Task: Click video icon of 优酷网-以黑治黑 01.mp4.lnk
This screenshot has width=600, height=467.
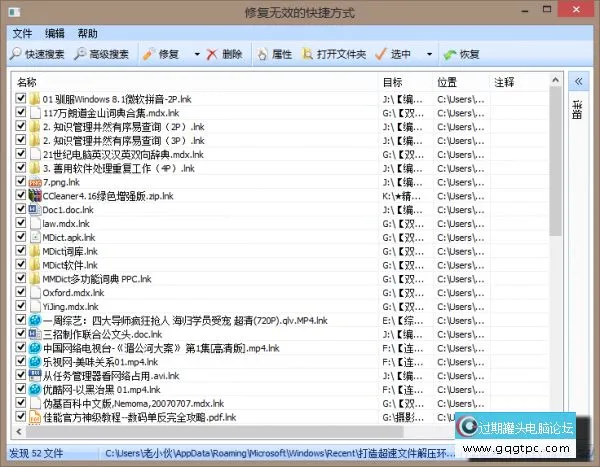Action: [35, 389]
